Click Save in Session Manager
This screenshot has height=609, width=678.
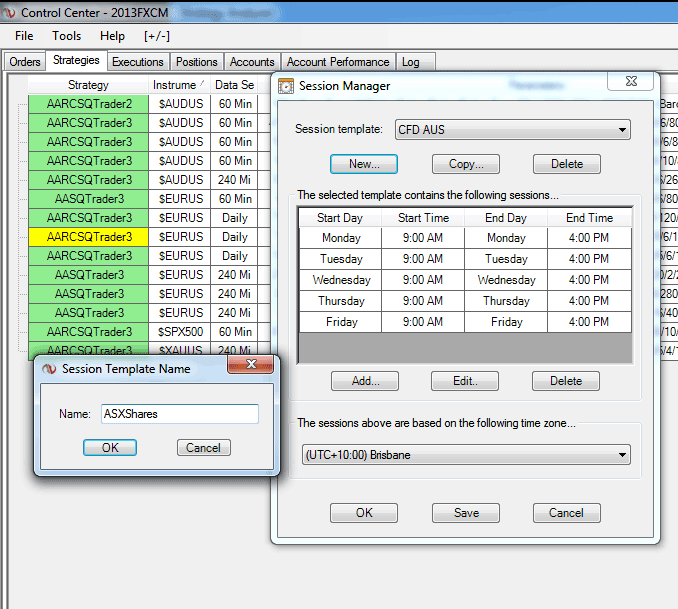(x=466, y=513)
